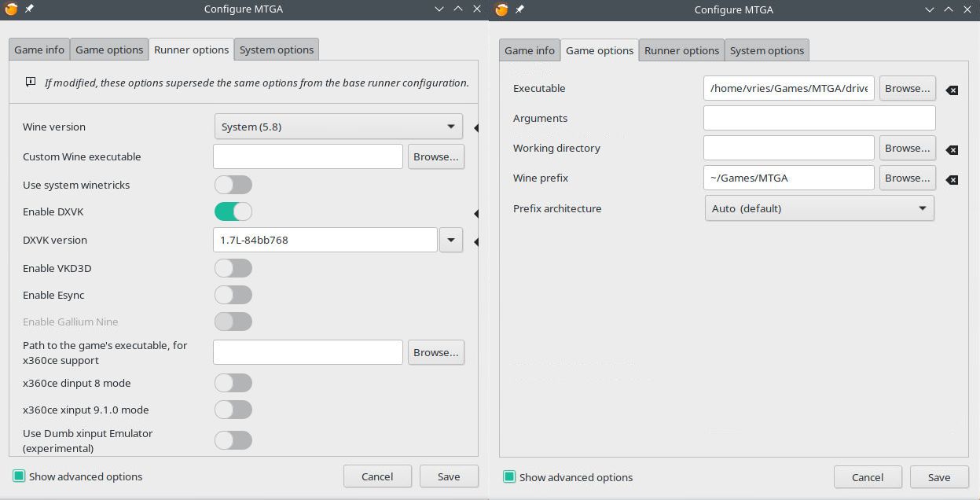Uncheck Show advanced options in left window
Viewport: 980px width, 500px height.
19,476
